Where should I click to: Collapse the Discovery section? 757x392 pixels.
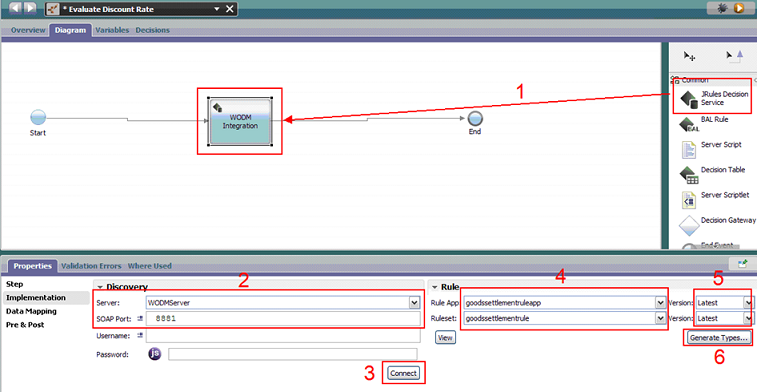pyautogui.click(x=99, y=287)
